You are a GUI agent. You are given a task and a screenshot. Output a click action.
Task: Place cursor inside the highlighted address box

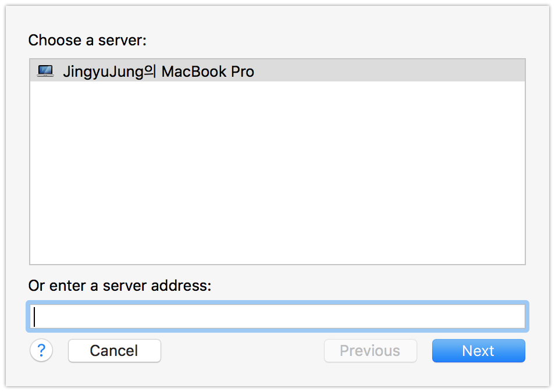(x=277, y=316)
